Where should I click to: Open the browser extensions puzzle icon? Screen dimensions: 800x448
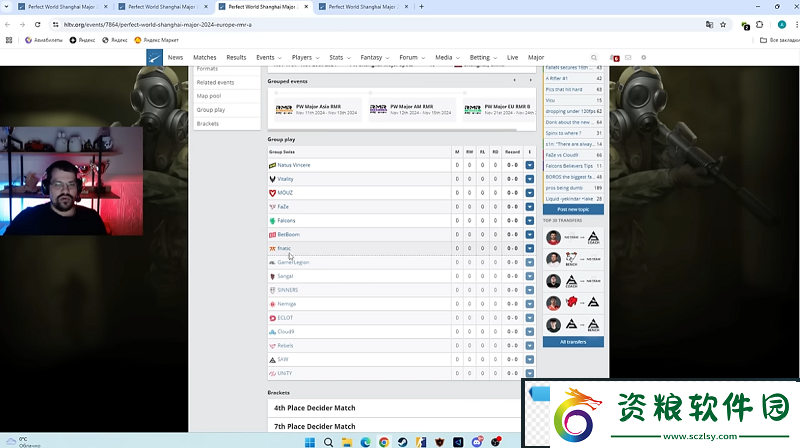coord(760,24)
